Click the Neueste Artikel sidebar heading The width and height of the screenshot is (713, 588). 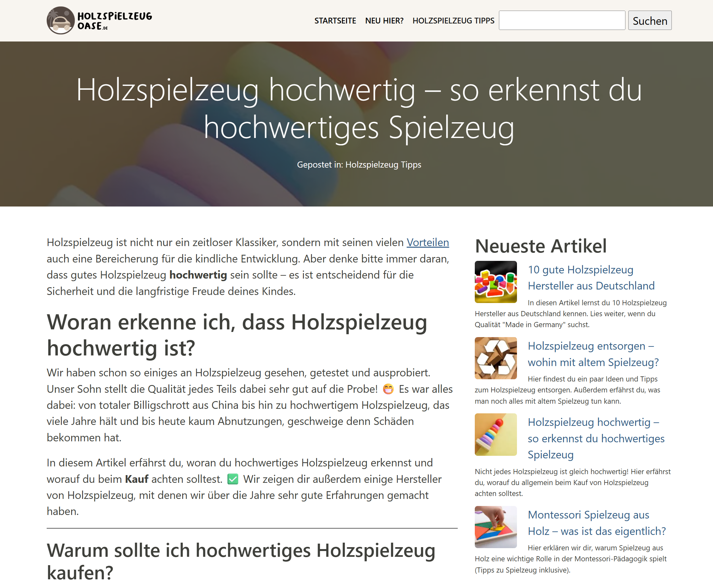tap(540, 246)
